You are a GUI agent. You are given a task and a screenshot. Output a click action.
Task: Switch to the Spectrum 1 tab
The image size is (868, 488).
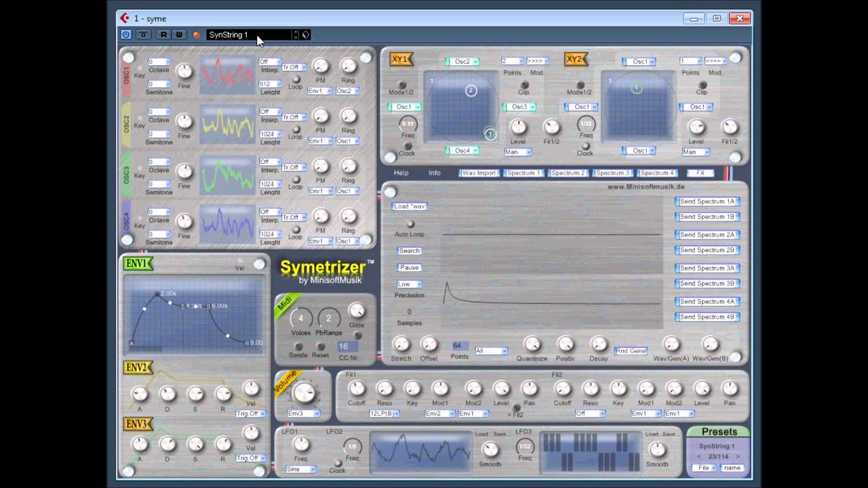pyautogui.click(x=524, y=173)
